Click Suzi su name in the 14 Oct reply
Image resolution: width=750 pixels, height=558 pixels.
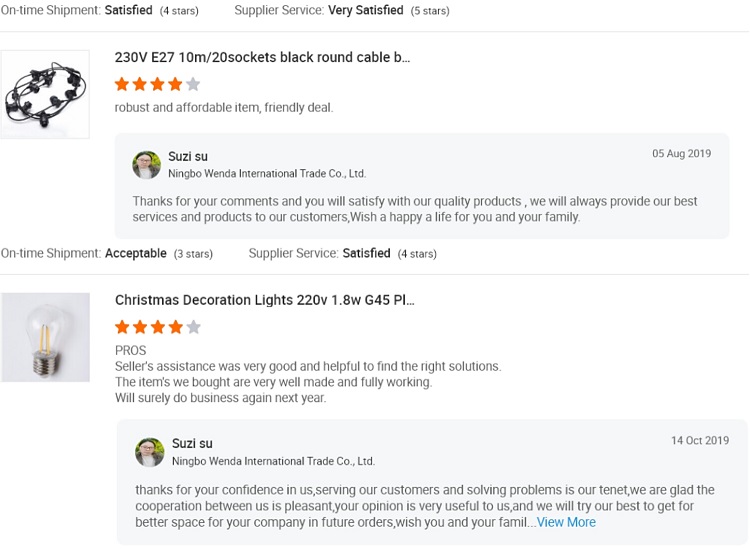(192, 443)
